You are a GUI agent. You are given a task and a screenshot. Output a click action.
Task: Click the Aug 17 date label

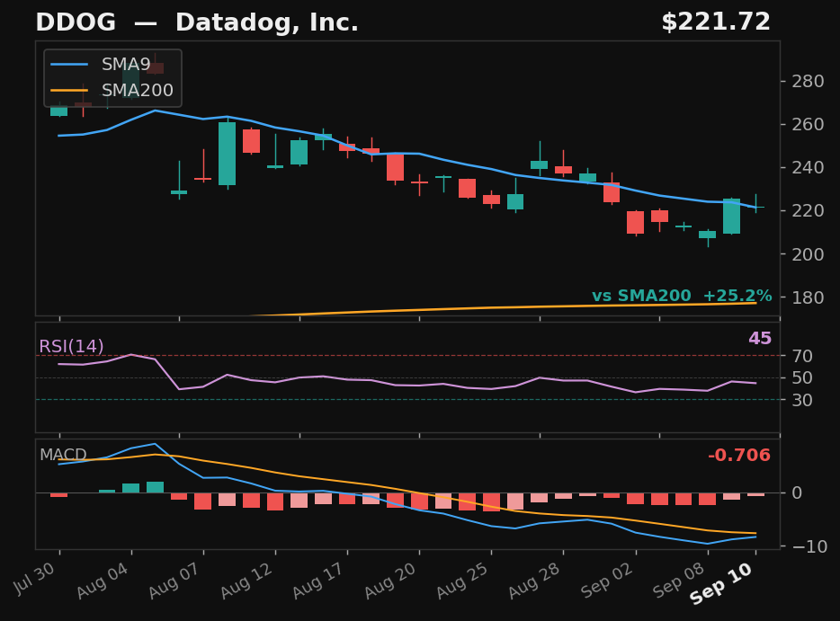(318, 581)
